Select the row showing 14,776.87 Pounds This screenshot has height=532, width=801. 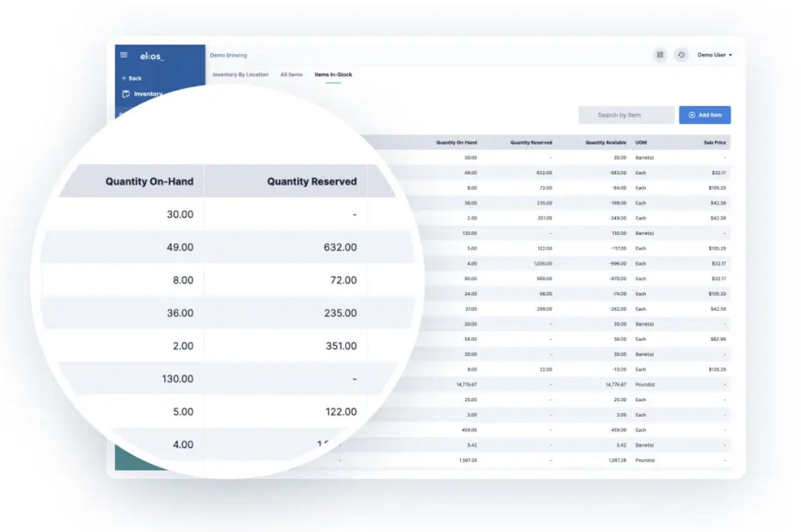(x=569, y=385)
